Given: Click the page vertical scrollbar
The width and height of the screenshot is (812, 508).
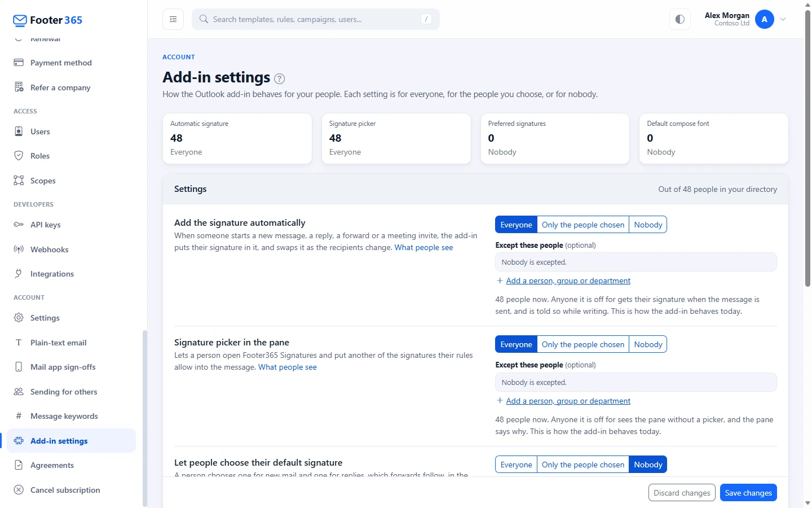Looking at the screenshot, I should coord(807,150).
